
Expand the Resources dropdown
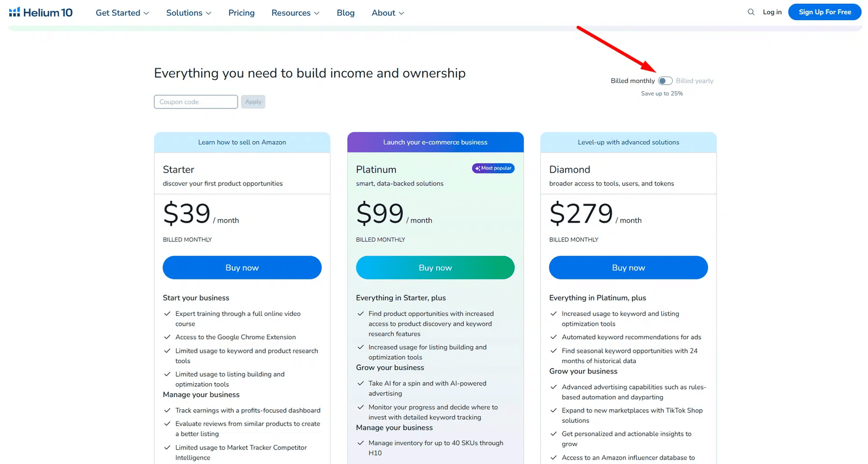(295, 13)
